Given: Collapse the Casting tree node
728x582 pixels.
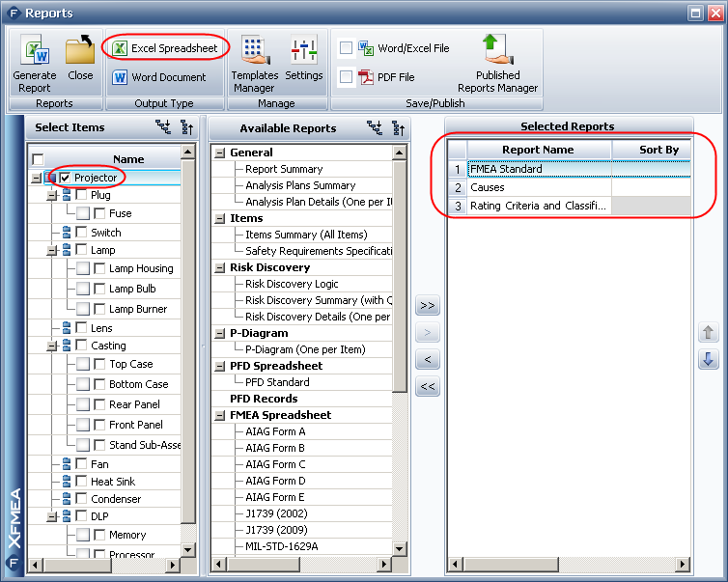Looking at the screenshot, I should 50,346.
